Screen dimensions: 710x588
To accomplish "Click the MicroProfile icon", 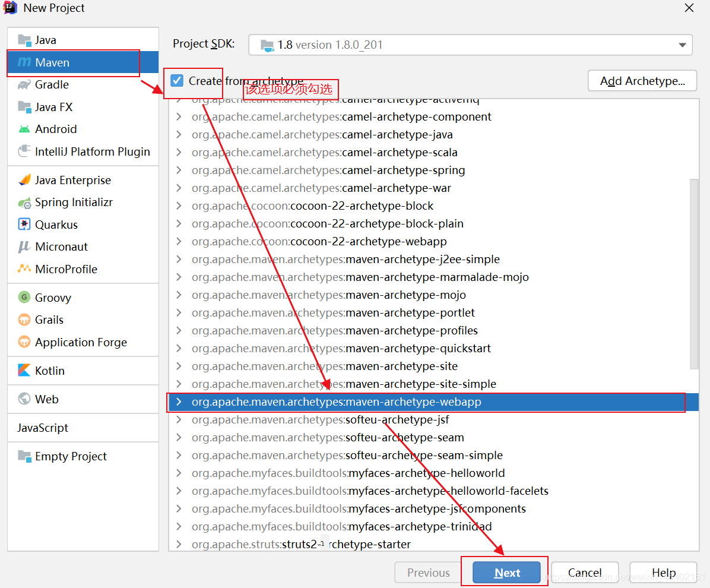I will click(x=24, y=268).
